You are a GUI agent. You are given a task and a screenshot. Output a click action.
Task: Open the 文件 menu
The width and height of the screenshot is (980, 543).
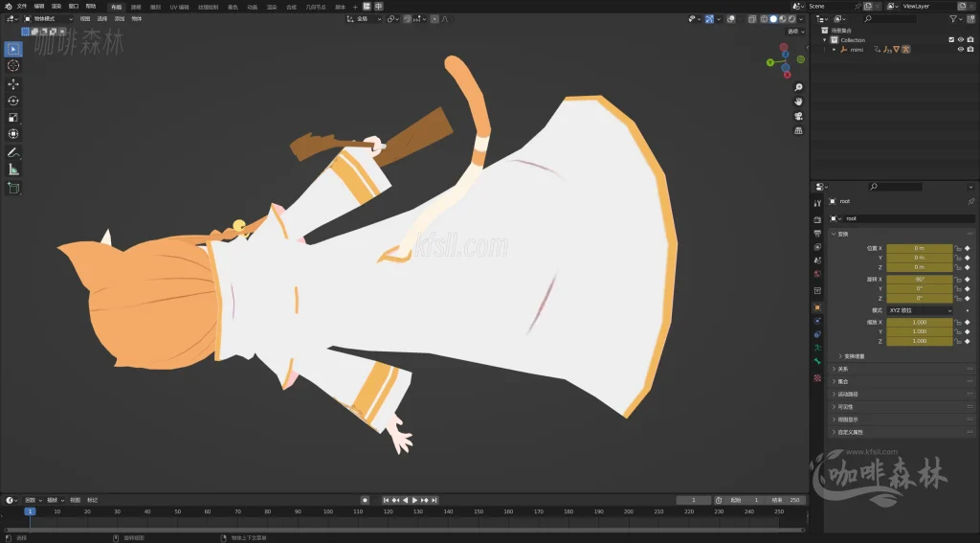[x=22, y=7]
